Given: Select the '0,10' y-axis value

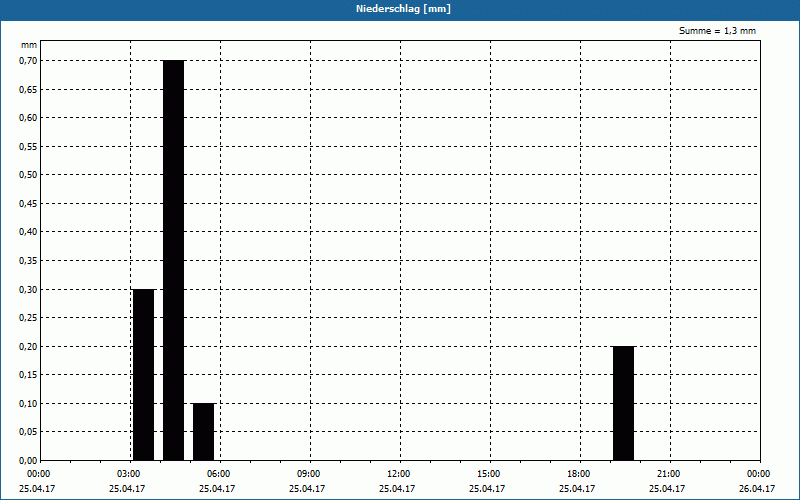Looking at the screenshot, I should 28,404.
